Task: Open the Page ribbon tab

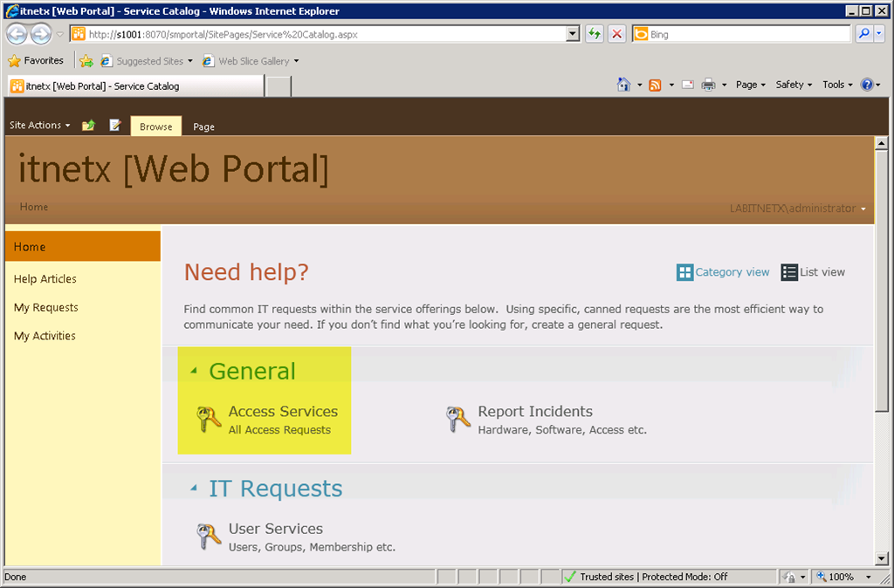Action: [x=203, y=126]
